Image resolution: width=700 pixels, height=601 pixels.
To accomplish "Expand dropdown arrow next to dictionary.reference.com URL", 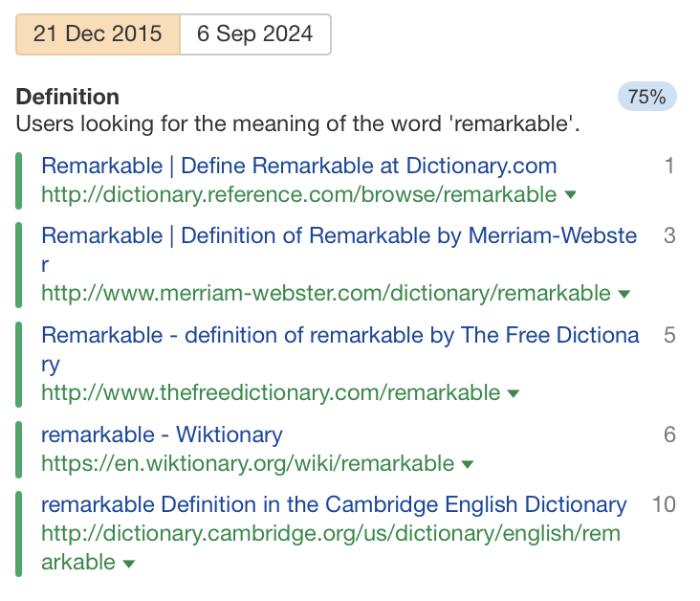I will (x=571, y=195).
